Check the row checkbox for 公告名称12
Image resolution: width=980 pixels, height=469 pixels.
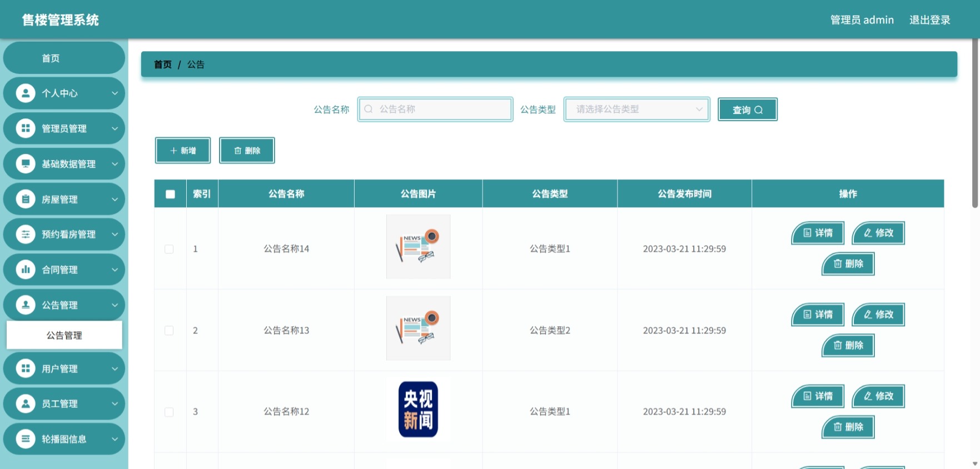click(x=169, y=412)
